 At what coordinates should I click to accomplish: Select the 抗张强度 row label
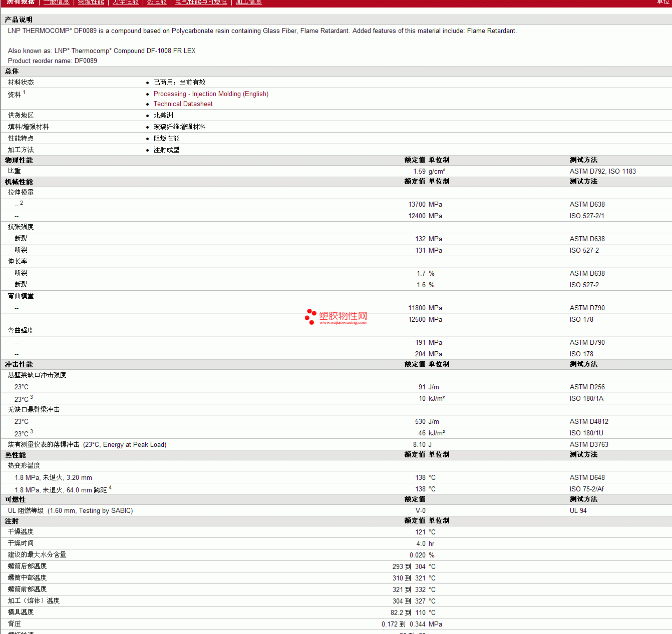point(21,227)
